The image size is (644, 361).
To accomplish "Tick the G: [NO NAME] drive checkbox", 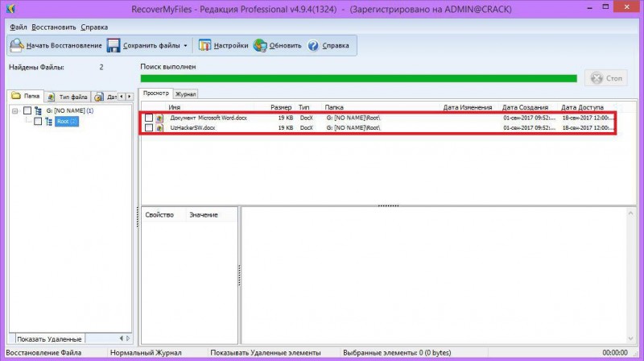I will (x=27, y=110).
